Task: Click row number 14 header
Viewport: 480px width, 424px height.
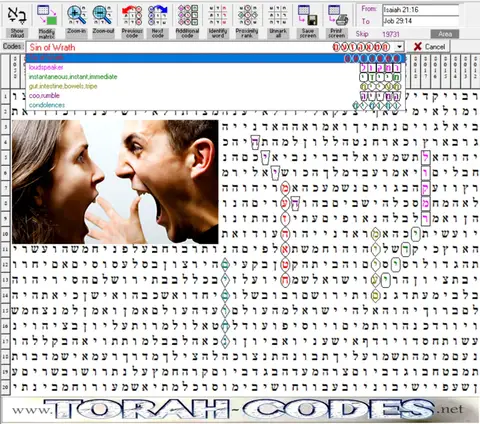Action: tap(5, 295)
